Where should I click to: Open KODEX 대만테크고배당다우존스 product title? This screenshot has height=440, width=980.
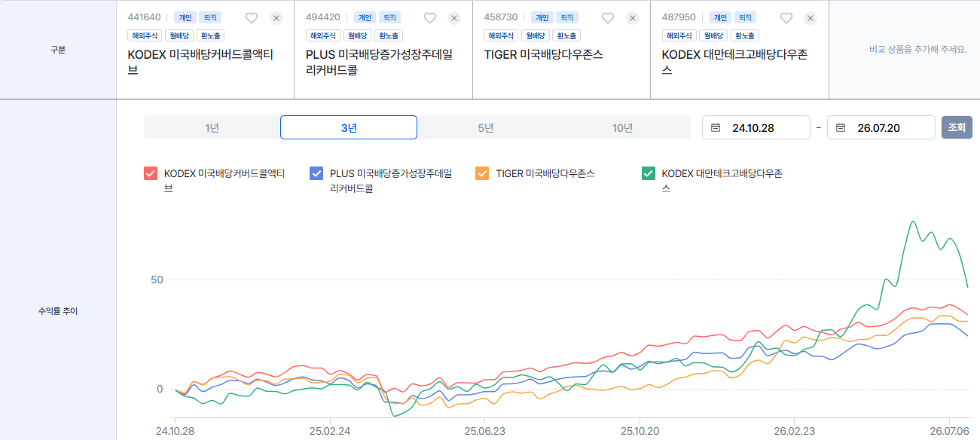[x=734, y=63]
